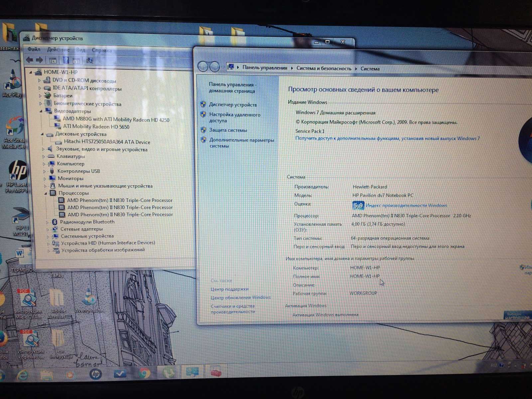Click the link to get a new Windows 7 edition
This screenshot has height=399, width=532.
[x=387, y=138]
